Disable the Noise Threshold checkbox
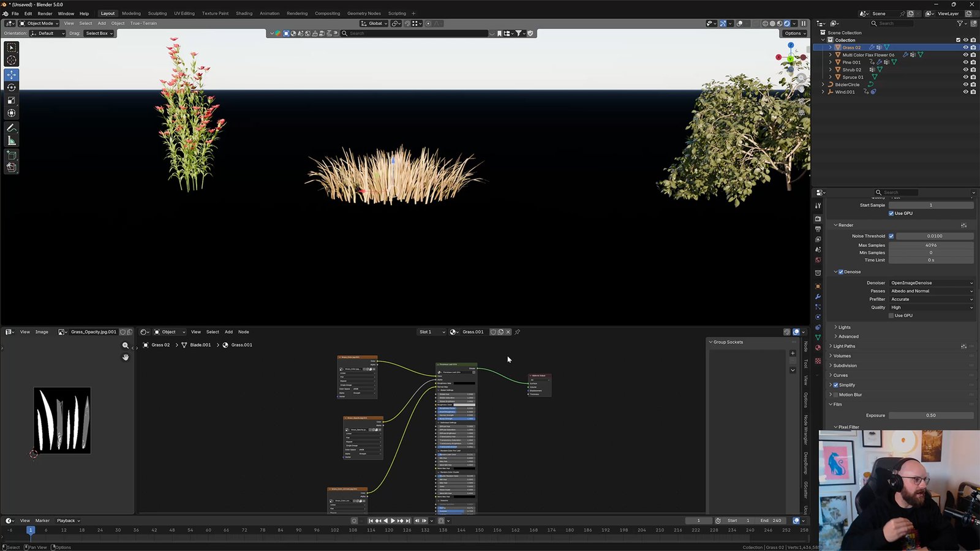Image resolution: width=980 pixels, height=551 pixels. click(891, 236)
